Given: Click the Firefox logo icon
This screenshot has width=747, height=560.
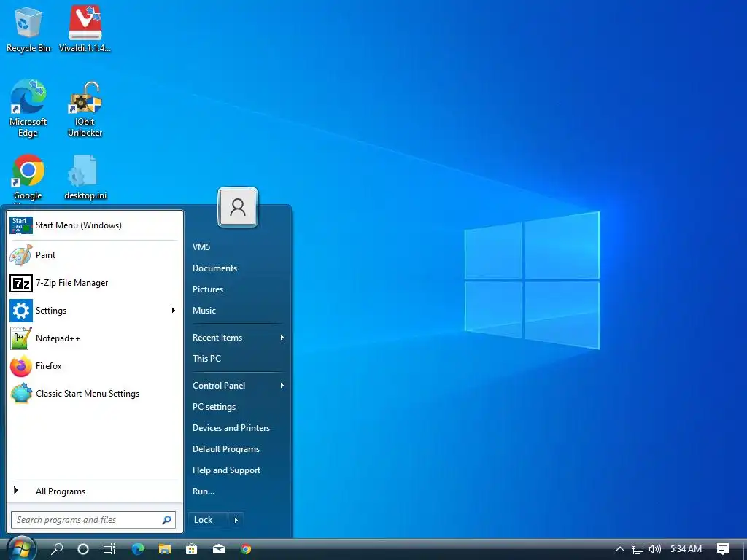Looking at the screenshot, I should click(21, 366).
